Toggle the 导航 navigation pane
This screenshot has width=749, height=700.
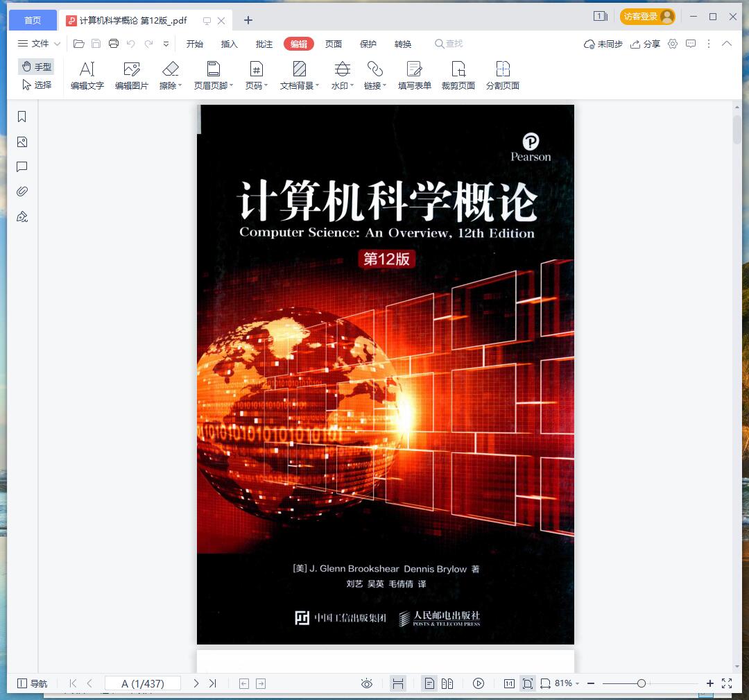33,684
